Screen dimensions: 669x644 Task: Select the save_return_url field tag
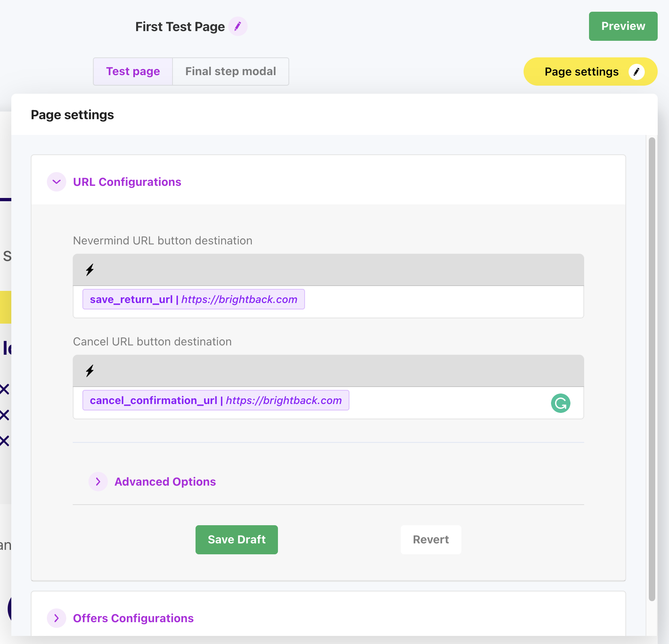[x=194, y=299]
